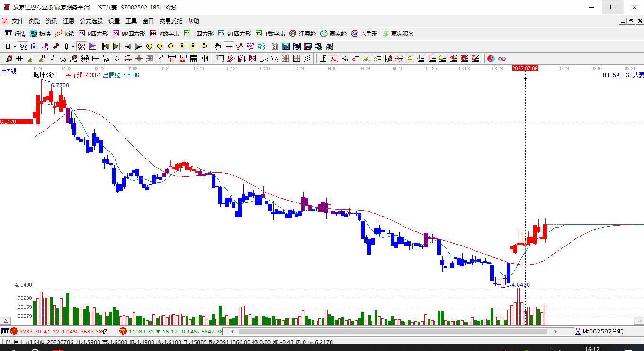Image resolution: width=644 pixels, height=351 pixels.
Task: Toggle the crosshair cursor tool
Action: click(x=229, y=46)
